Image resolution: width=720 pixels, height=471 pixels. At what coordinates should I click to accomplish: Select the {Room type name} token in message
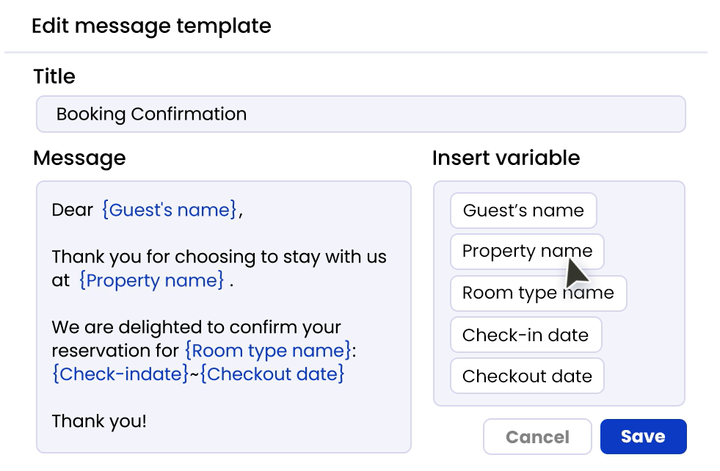268,350
